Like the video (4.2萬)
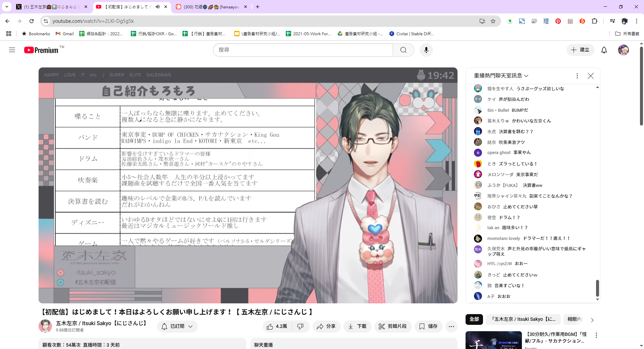The image size is (644, 349). pos(277,327)
